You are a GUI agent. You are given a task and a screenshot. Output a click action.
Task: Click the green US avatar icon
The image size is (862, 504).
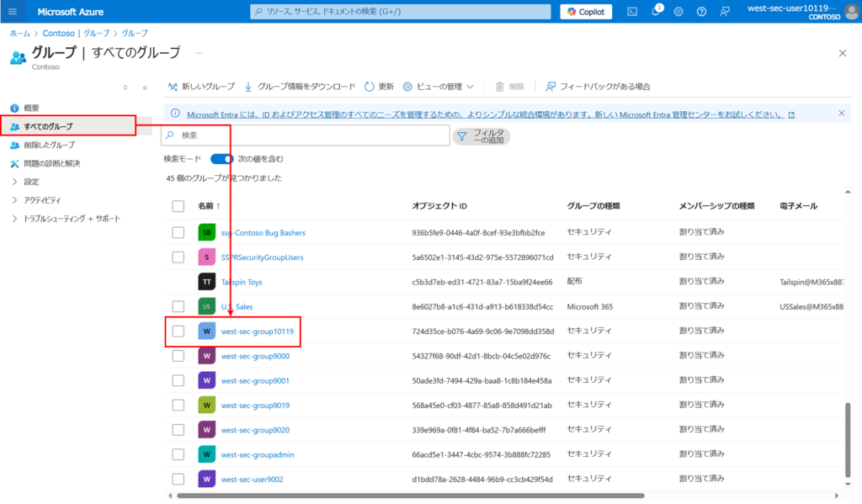(207, 306)
